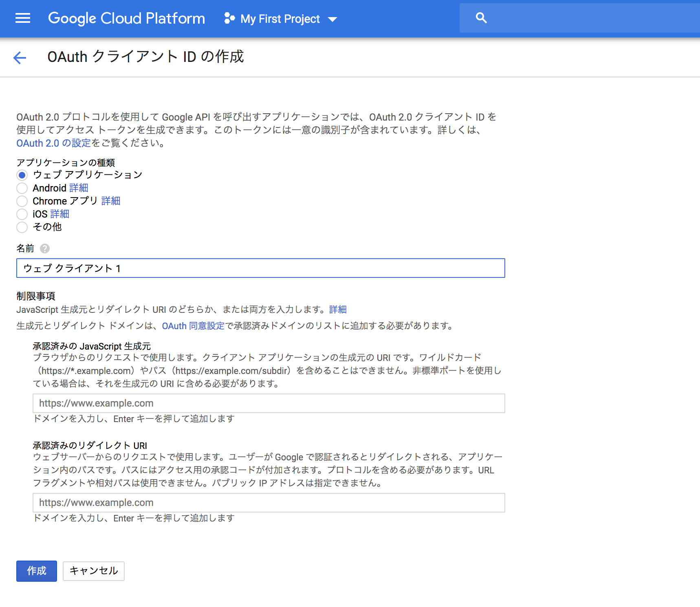Click 詳細 next to Android

[79, 188]
